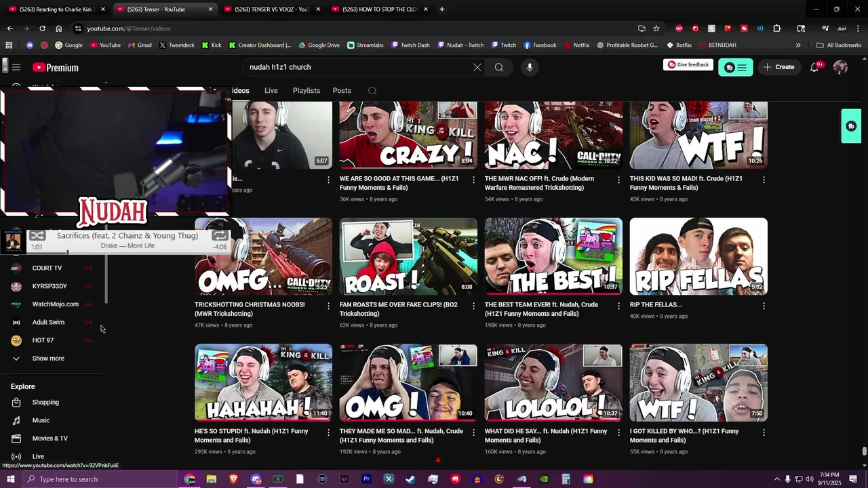Image resolution: width=868 pixels, height=488 pixels.
Task: Play the LOLOLOL! thumbnail video
Action: click(553, 382)
